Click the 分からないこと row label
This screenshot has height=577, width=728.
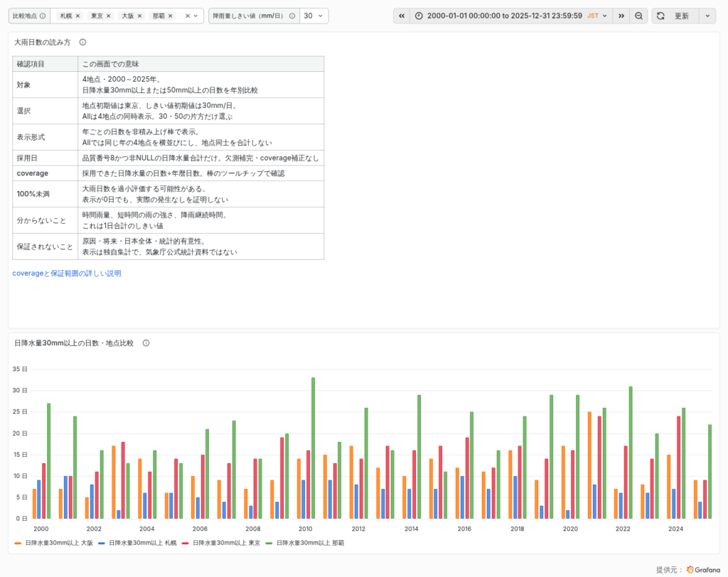41,220
